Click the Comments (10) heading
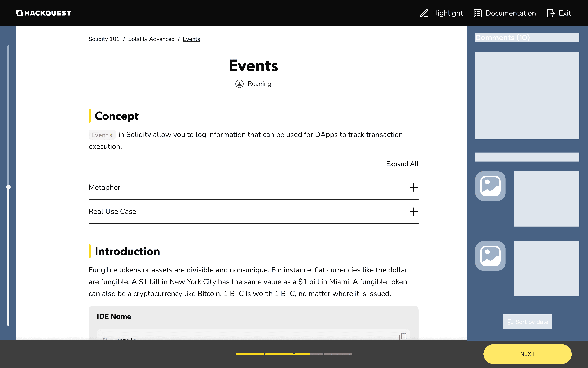 click(x=502, y=38)
